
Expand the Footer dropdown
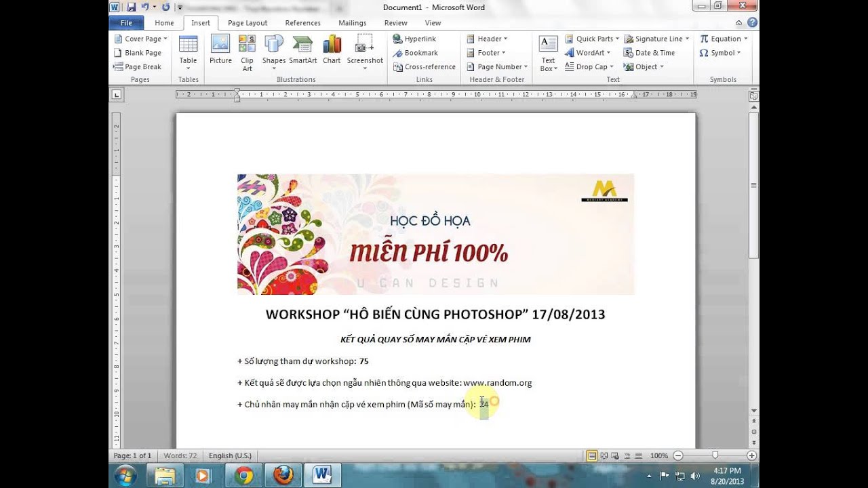pyautogui.click(x=486, y=53)
